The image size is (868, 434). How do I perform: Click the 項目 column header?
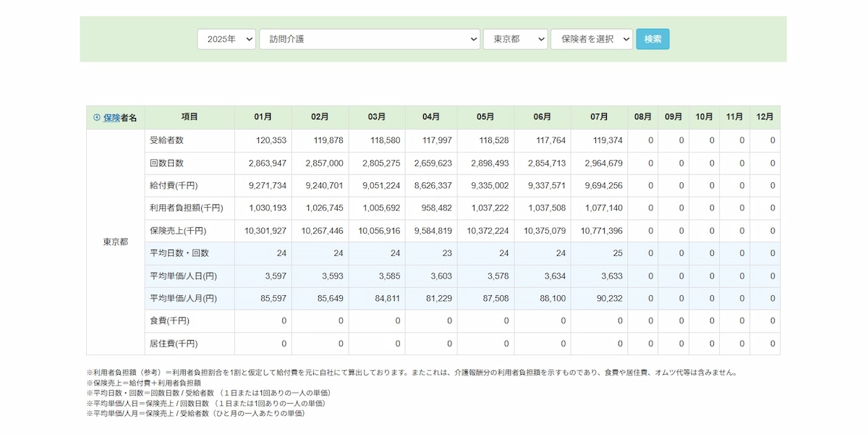[190, 117]
